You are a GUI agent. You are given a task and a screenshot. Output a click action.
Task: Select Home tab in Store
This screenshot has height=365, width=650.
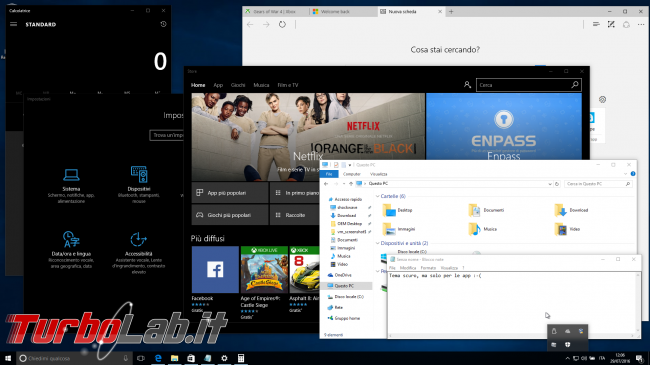[x=198, y=85]
